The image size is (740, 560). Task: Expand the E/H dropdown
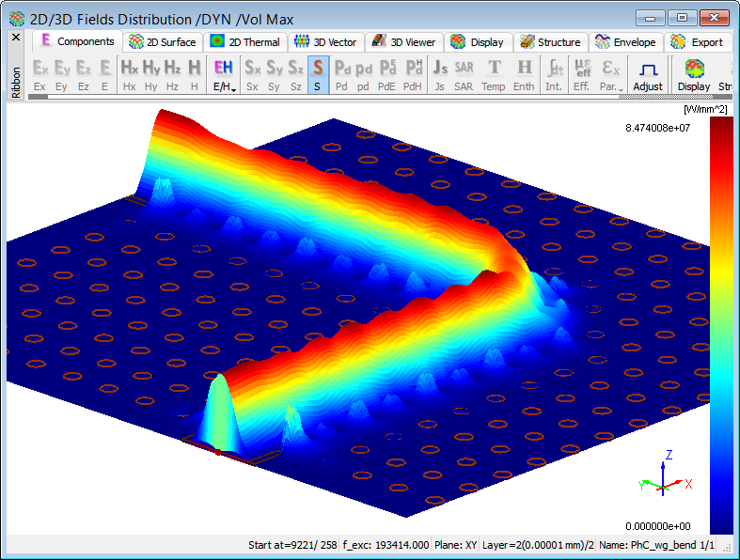coord(224,75)
